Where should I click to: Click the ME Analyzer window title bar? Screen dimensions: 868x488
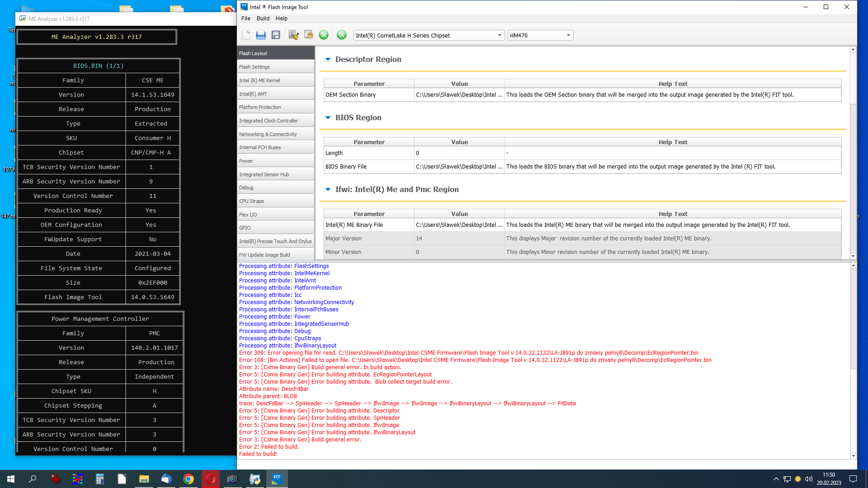[x=127, y=19]
